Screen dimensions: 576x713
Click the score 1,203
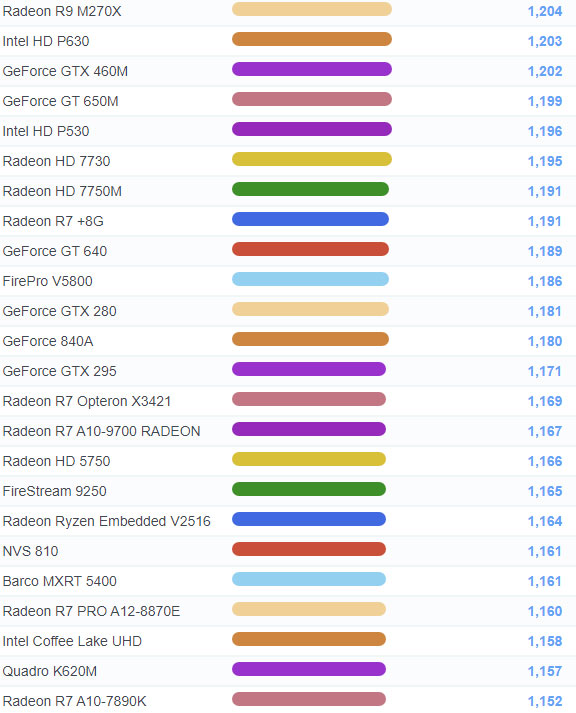(545, 41)
